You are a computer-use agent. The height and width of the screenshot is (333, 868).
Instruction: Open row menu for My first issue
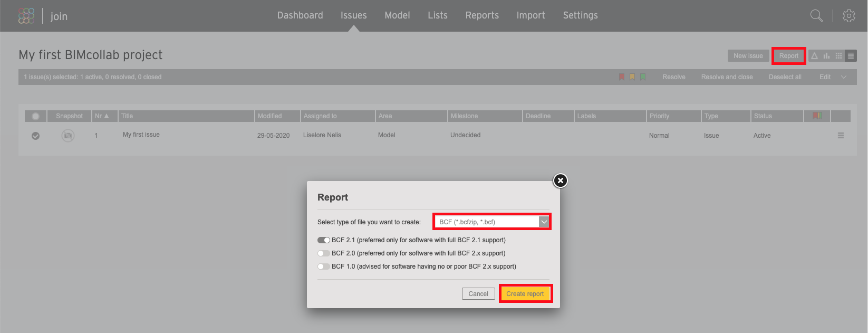click(841, 136)
